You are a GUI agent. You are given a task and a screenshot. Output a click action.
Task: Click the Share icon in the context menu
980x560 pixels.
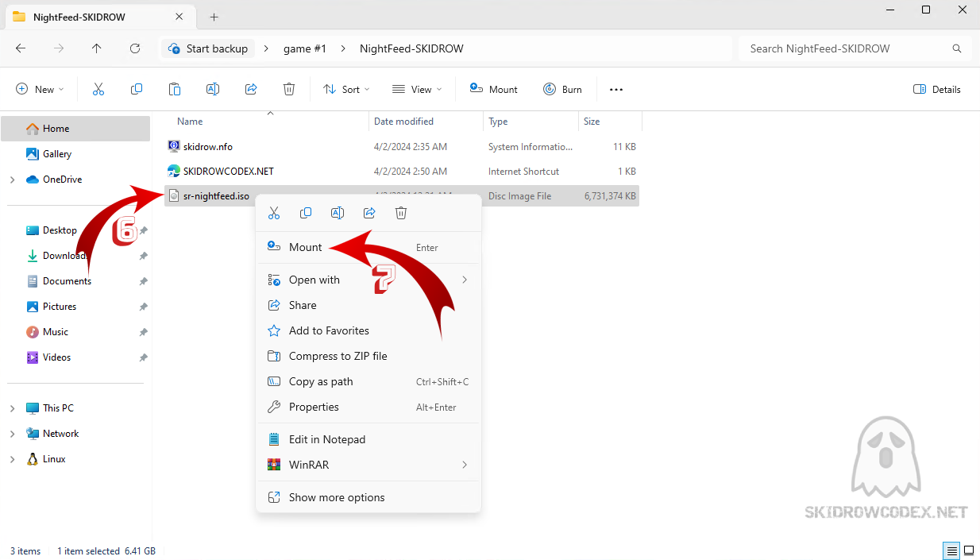point(369,213)
